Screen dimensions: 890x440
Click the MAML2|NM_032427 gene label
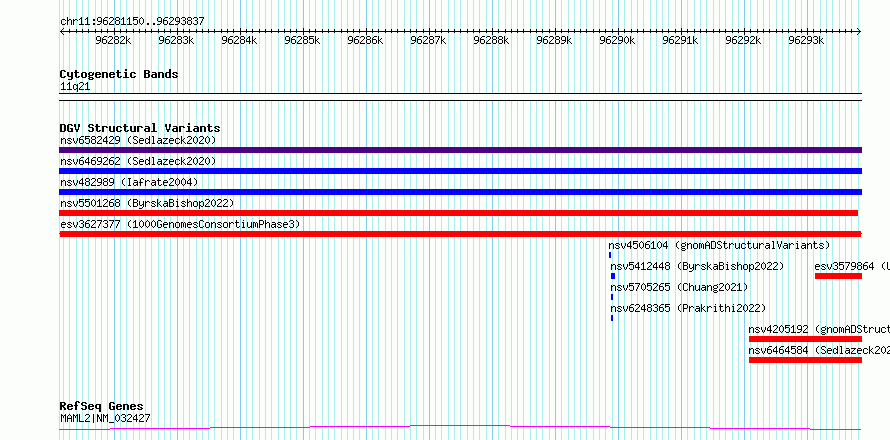click(x=105, y=419)
